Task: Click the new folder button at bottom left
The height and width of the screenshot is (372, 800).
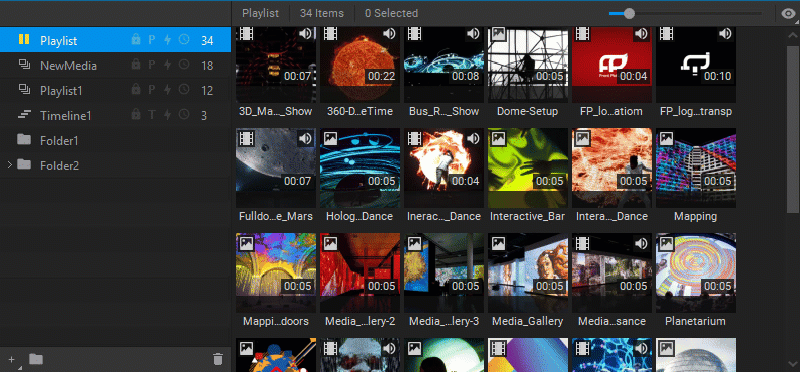Action: point(36,359)
